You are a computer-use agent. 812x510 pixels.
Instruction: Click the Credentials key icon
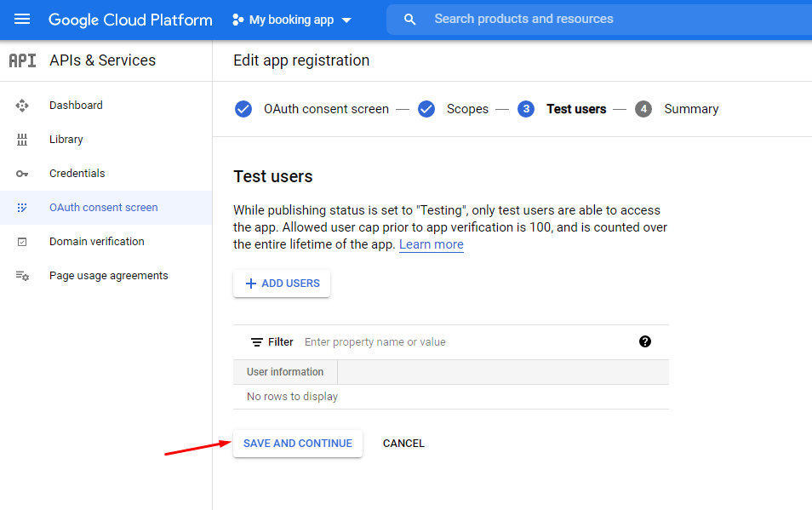(x=22, y=173)
